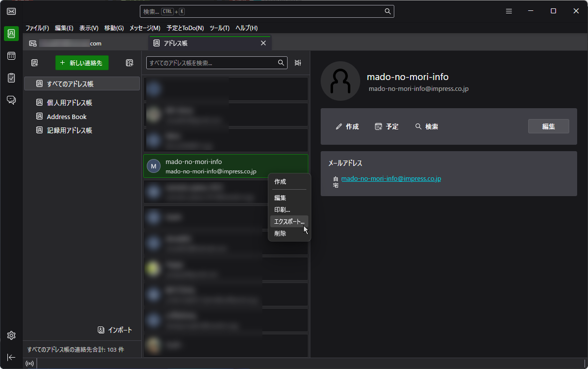This screenshot has width=588, height=369.
Task: Open the list display options icon
Action: pyautogui.click(x=298, y=63)
